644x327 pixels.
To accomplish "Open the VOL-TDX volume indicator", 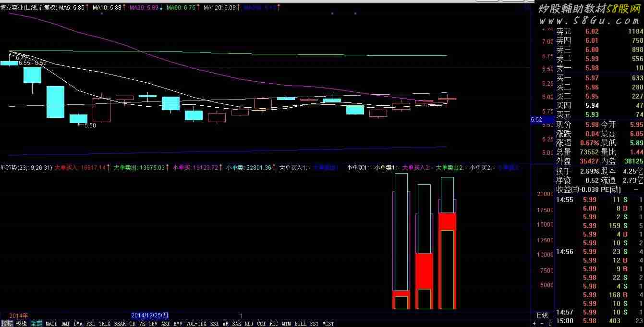I will coord(196,324).
